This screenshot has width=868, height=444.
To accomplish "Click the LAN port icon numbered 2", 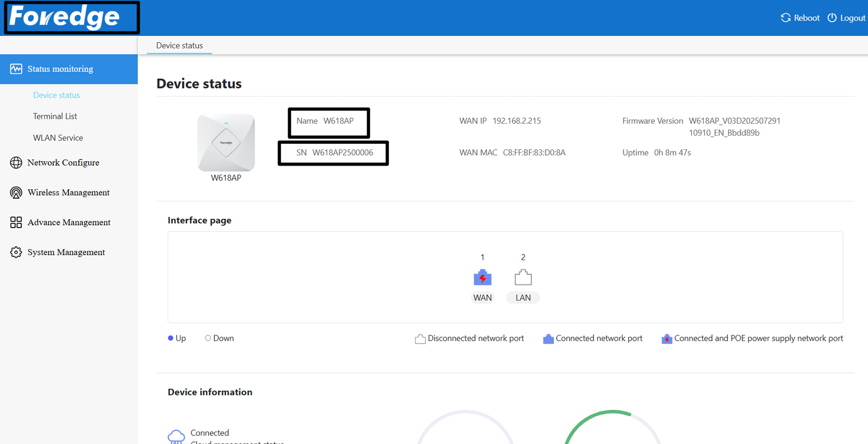I will [x=523, y=277].
